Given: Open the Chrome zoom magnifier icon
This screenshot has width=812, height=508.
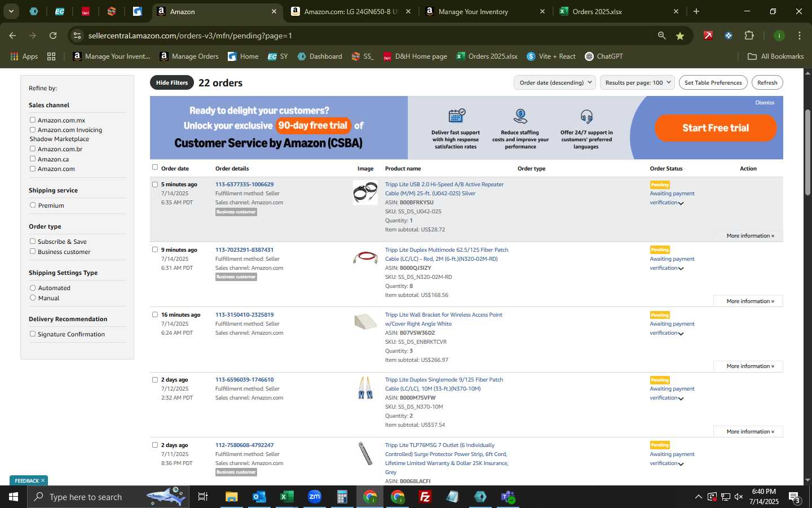Looking at the screenshot, I should tap(661, 36).
